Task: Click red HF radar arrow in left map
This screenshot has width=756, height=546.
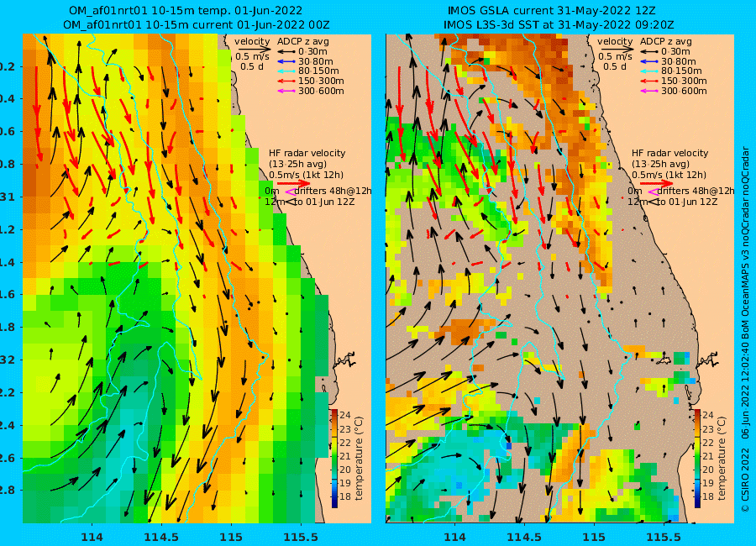Action: click(x=294, y=183)
